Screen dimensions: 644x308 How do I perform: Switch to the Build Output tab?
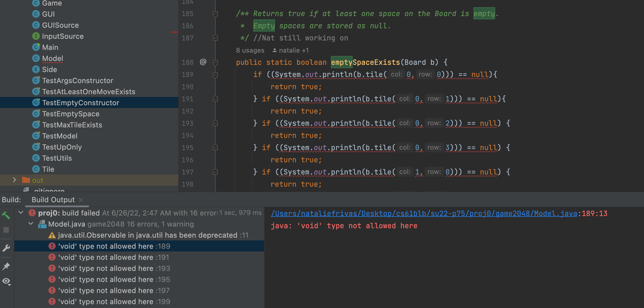(x=53, y=200)
